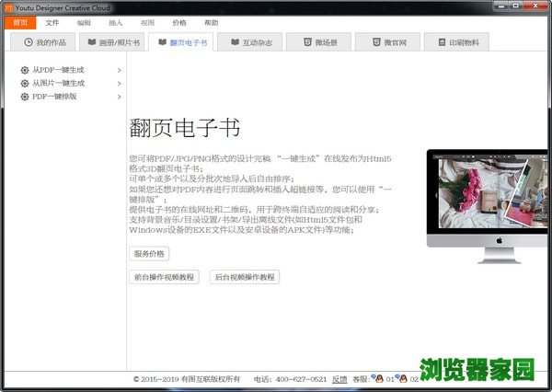Open the 前台操作视频教程 tutorial
Screen dimensions: 552x392
[164, 277]
